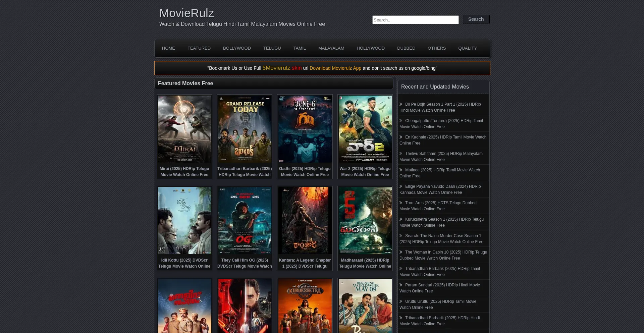
Task: Select the Quality menu item
Action: coord(467,48)
